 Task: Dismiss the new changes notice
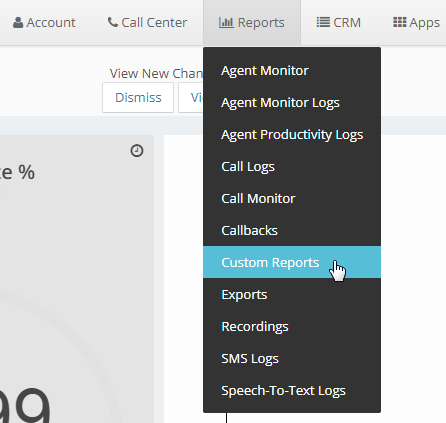(138, 98)
